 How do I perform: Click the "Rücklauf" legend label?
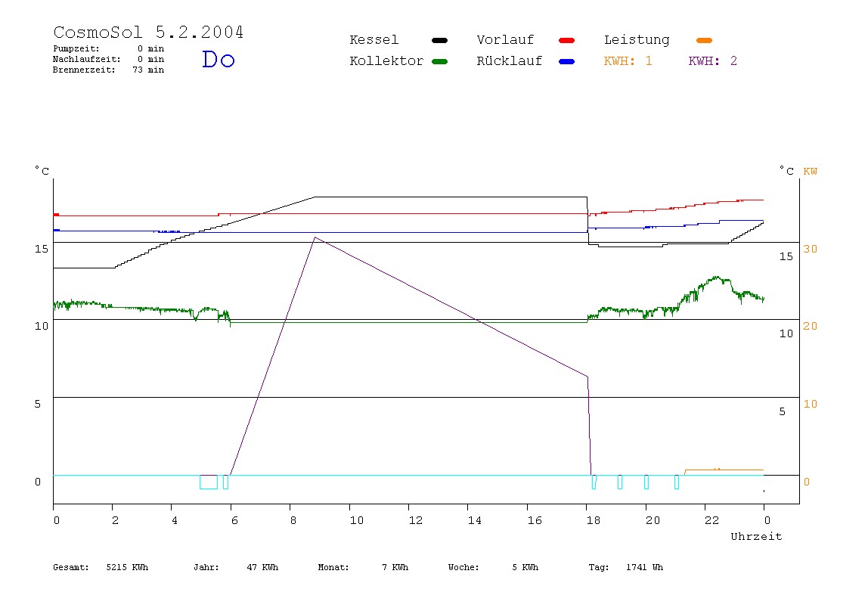pyautogui.click(x=510, y=61)
